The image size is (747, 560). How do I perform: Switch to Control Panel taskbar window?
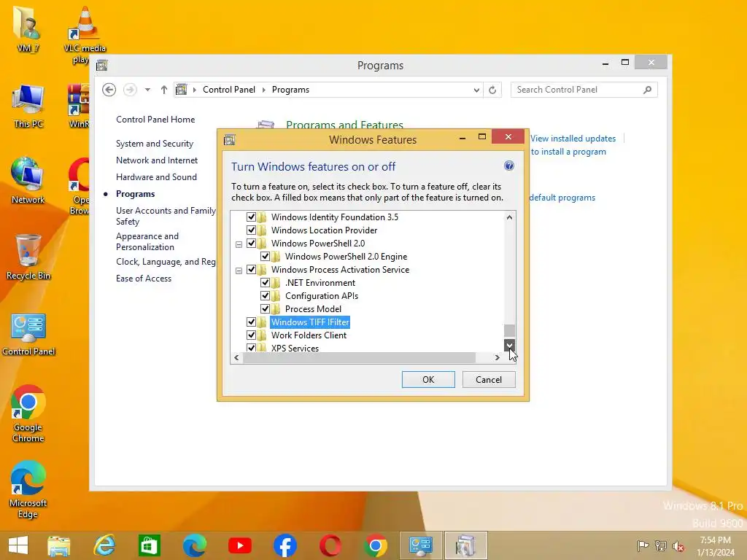pyautogui.click(x=421, y=545)
